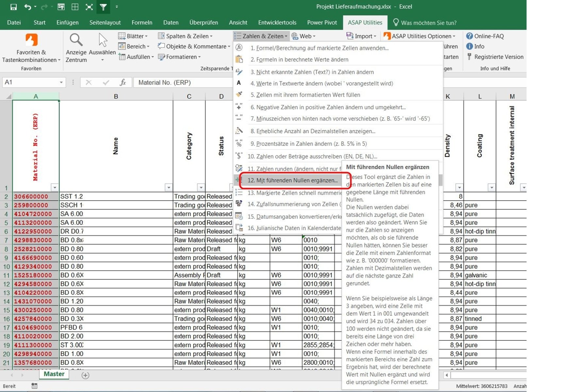Click the fullscreen expand icon in quick access toolbar
Viewport: 588px width, 392px height.
click(89, 7)
